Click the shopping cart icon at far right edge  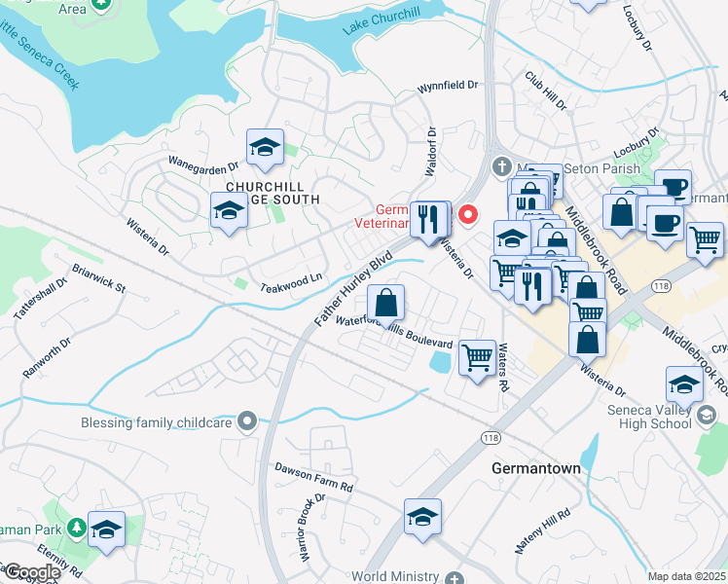point(706,239)
